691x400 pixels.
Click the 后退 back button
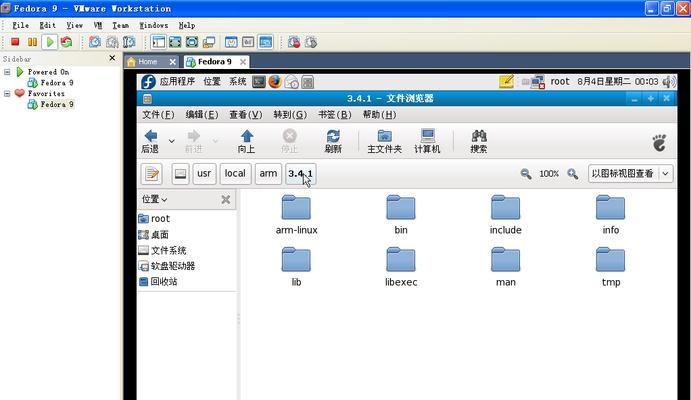coord(150,141)
